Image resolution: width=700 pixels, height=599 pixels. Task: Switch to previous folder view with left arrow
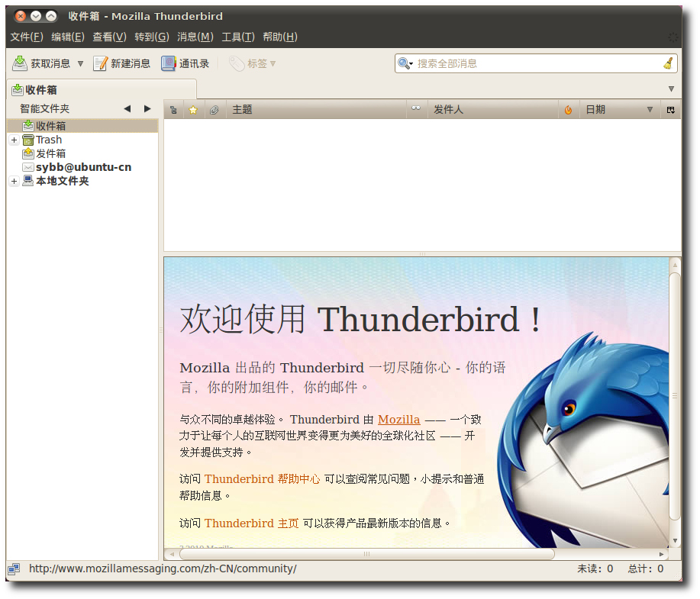click(127, 108)
